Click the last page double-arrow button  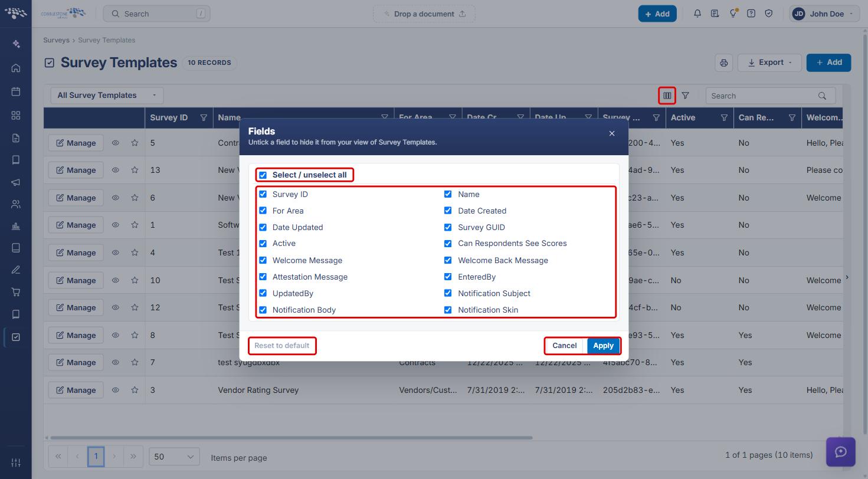[133, 456]
